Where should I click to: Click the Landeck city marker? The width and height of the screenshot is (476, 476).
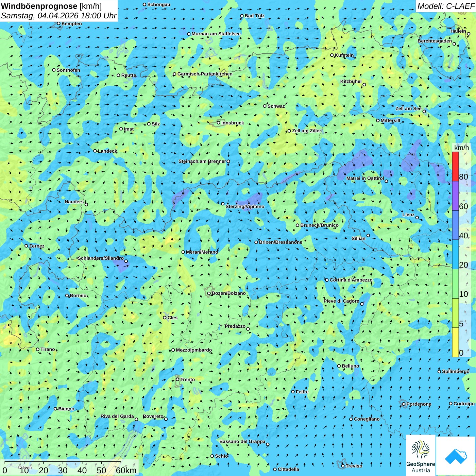95,151
